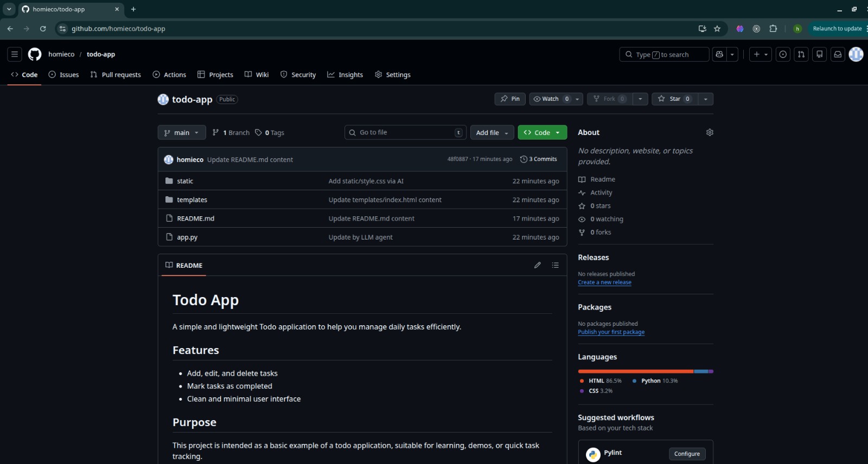868x464 pixels.
Task: View the 1 Branch link
Action: (231, 132)
